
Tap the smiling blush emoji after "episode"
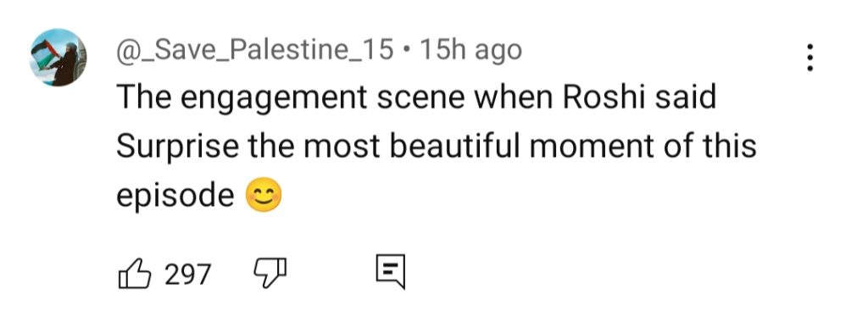(x=264, y=197)
